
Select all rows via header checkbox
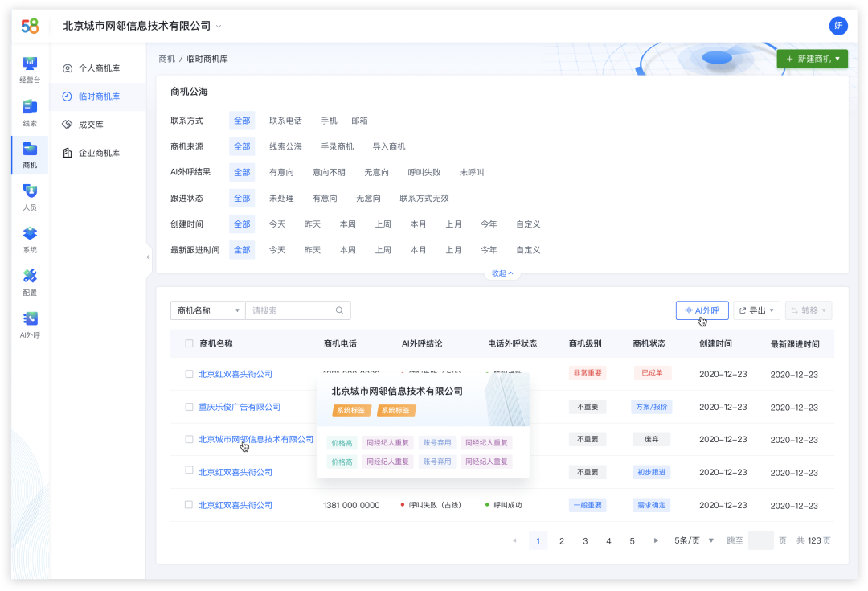point(189,343)
